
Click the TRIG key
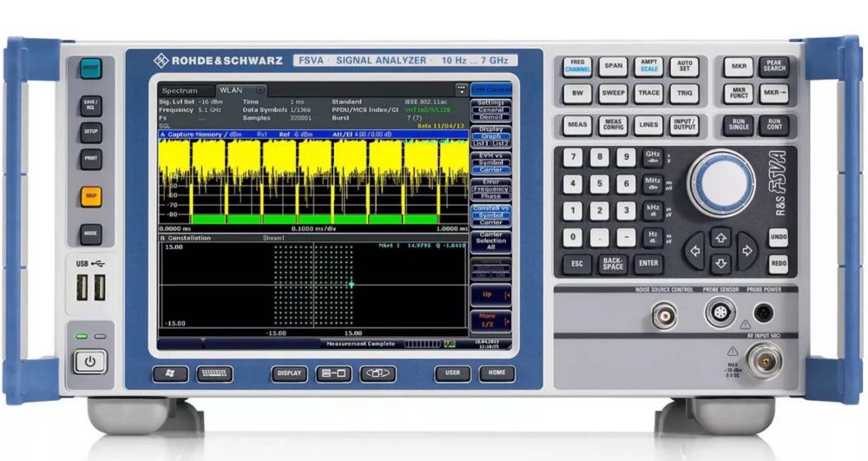(685, 94)
